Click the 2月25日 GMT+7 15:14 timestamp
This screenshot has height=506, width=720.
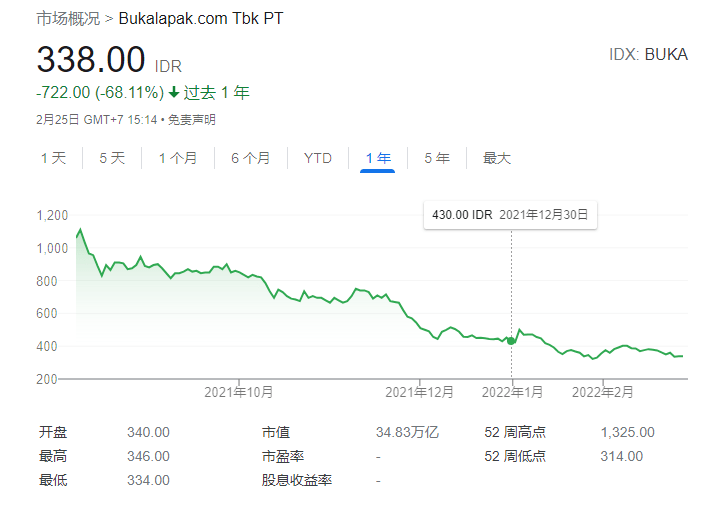coord(96,120)
